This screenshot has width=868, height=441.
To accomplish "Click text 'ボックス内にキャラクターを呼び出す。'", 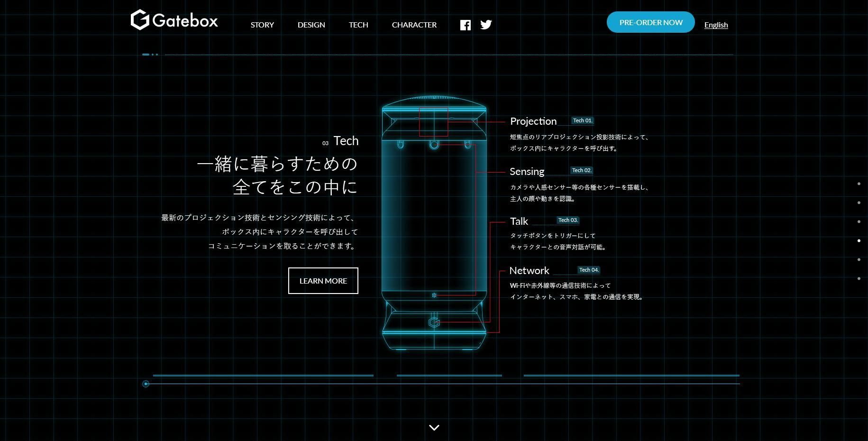I will click(x=564, y=148).
